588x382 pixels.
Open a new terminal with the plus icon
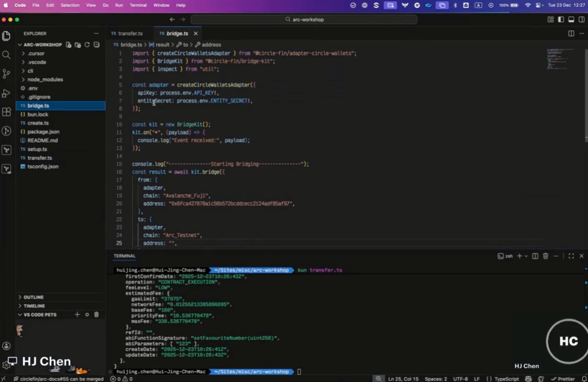519,256
